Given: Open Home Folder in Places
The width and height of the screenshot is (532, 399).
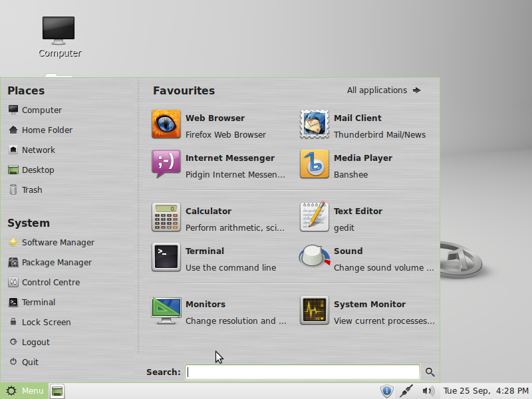Looking at the screenshot, I should (x=41, y=130).
